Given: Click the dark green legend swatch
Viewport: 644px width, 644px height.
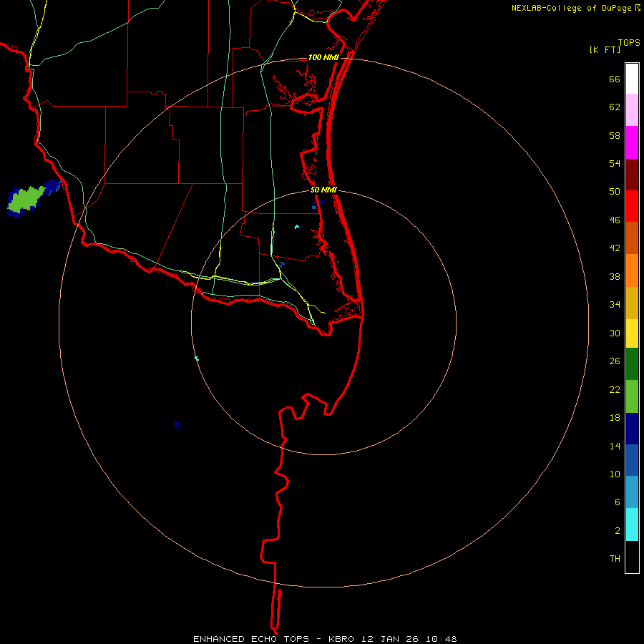Looking at the screenshot, I should point(632,364).
